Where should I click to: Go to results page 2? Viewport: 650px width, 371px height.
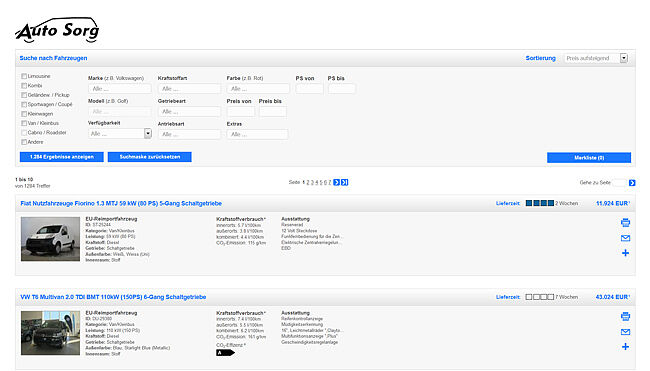[308, 182]
